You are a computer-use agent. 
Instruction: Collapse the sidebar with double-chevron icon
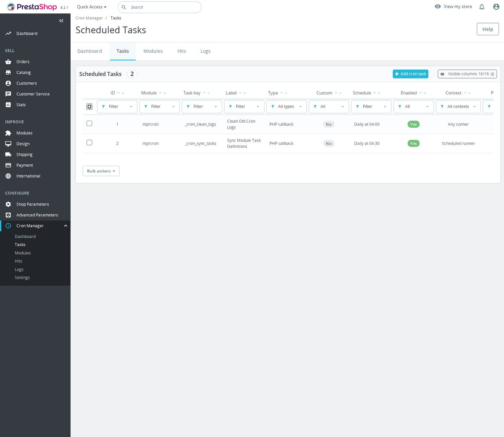(x=61, y=21)
